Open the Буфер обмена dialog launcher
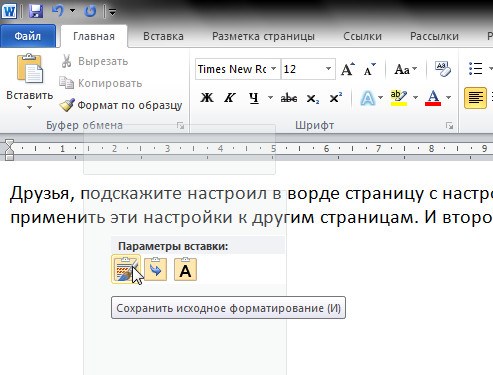The height and width of the screenshot is (375, 493). 181,126
